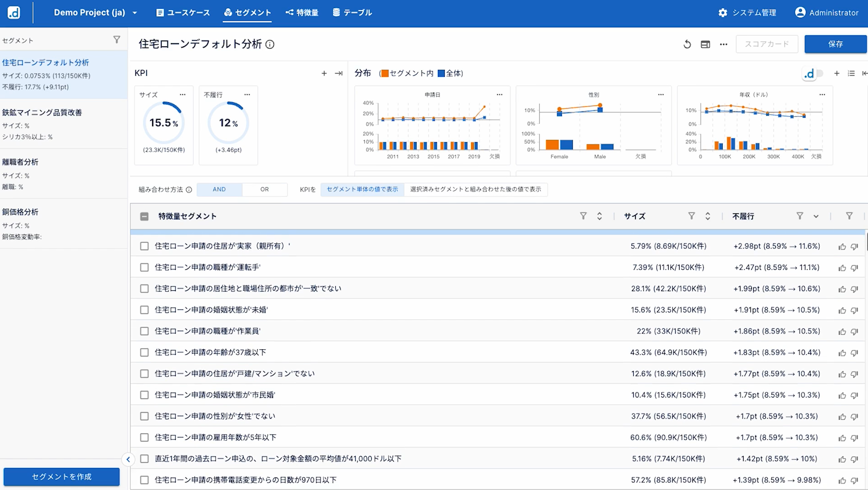Click セグメントを作成 button
868x490 pixels.
62,477
